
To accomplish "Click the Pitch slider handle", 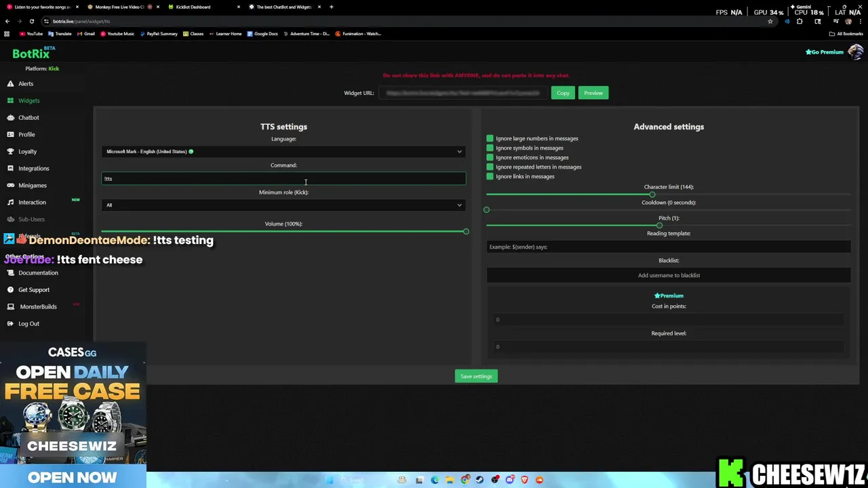I will coord(659,226).
